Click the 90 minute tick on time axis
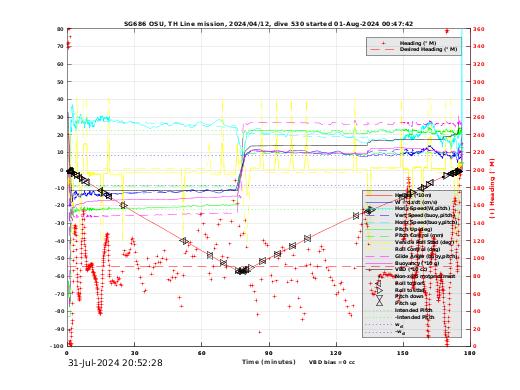Screen dimensions: 520x390 point(269,353)
